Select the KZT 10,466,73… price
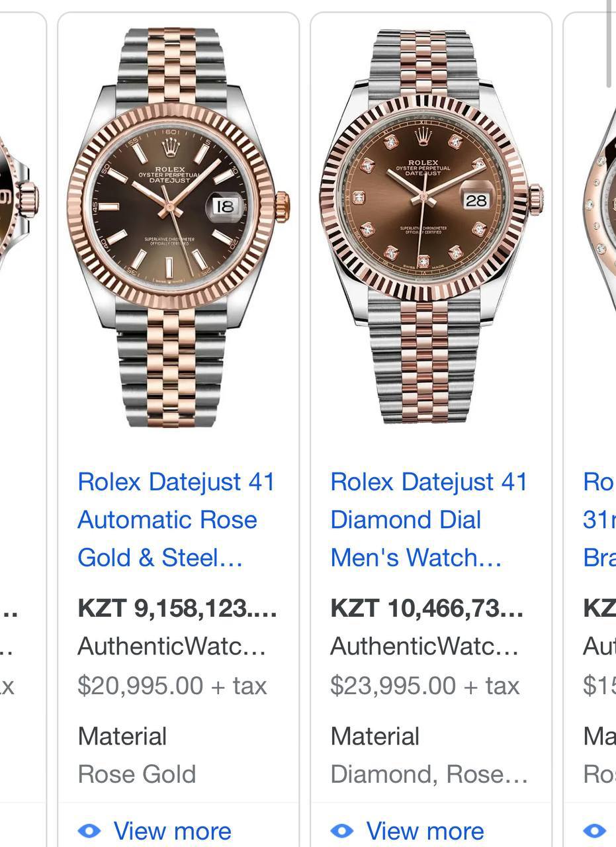 click(x=427, y=608)
